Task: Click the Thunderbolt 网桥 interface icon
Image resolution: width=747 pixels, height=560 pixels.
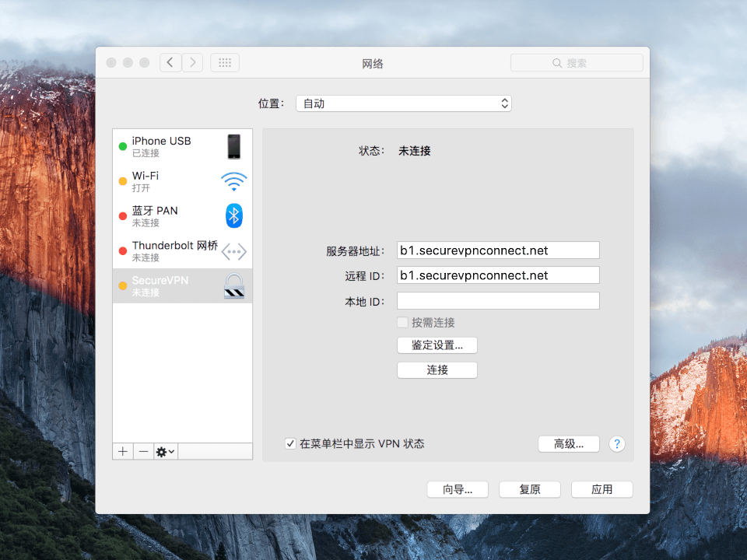Action: tap(233, 250)
